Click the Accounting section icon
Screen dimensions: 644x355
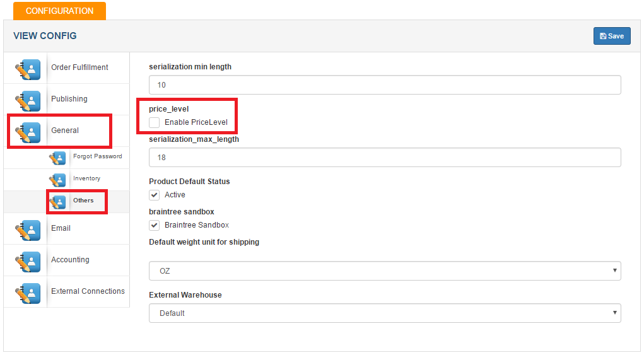pos(28,262)
